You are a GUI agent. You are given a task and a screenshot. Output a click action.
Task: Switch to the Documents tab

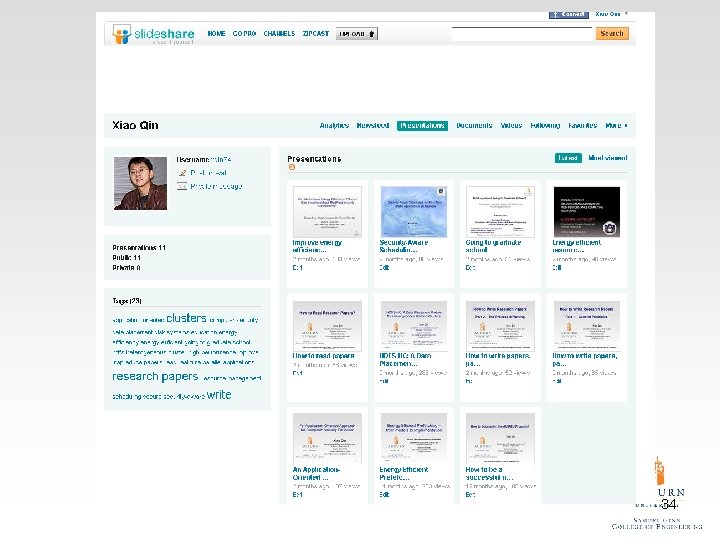click(474, 125)
